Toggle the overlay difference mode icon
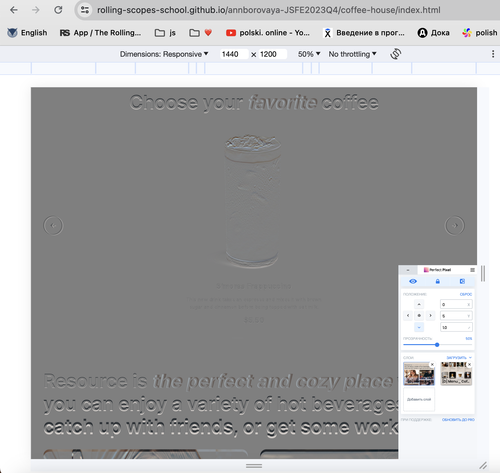 tap(462, 281)
